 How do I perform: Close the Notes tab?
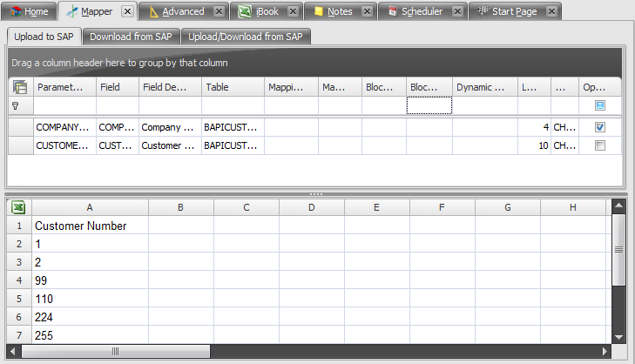pyautogui.click(x=367, y=11)
